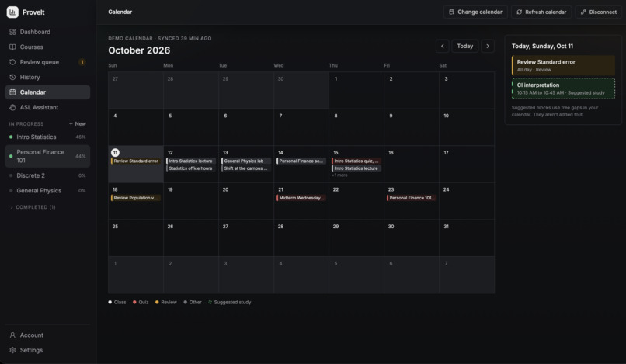Image resolution: width=626 pixels, height=364 pixels.
Task: Open Account page
Action: 47,335
